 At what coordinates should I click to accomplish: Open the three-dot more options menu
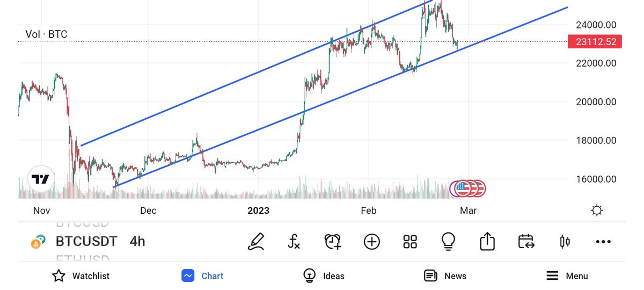tap(603, 242)
